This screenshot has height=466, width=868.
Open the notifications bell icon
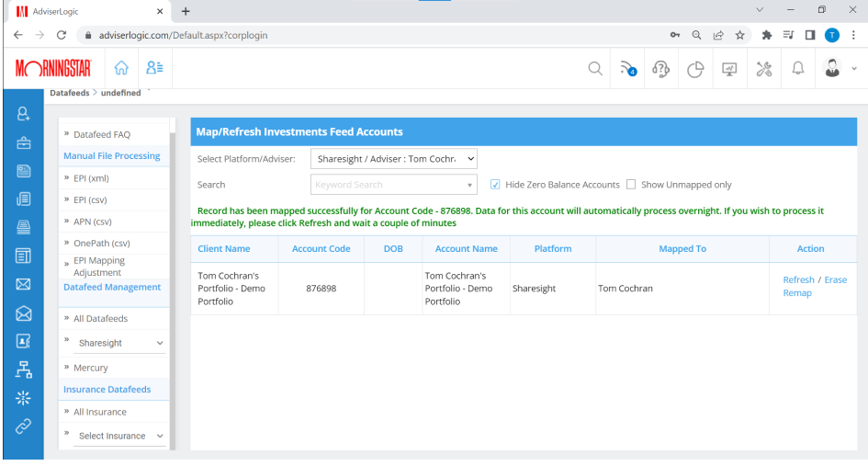pyautogui.click(x=797, y=68)
